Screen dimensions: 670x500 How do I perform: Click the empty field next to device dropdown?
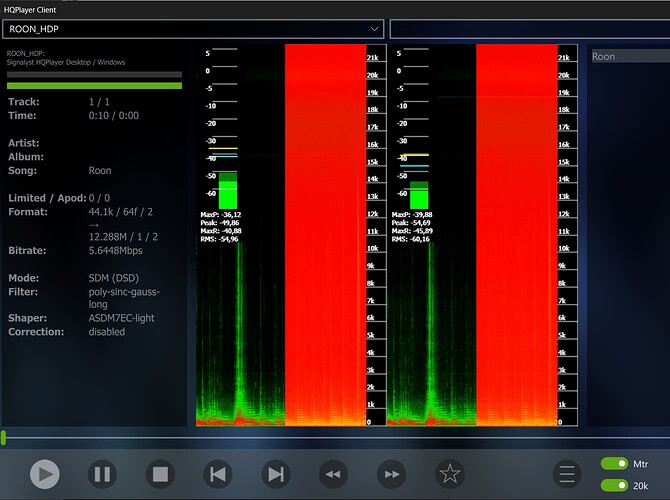[530, 29]
